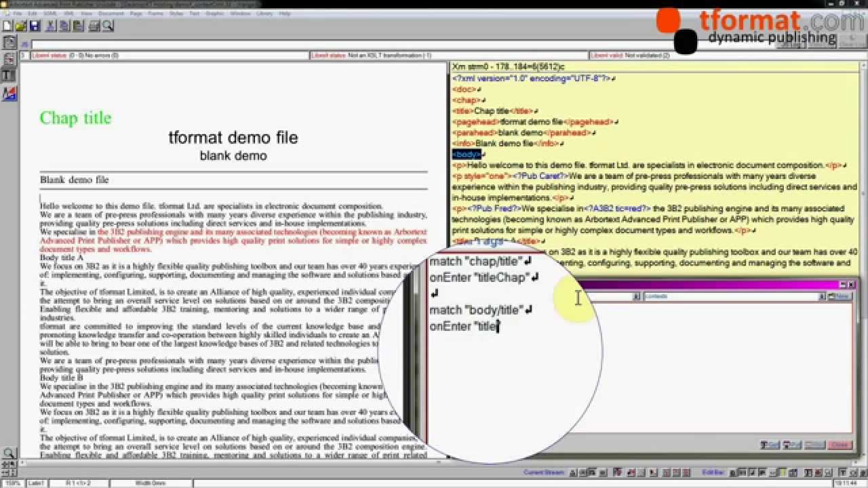Image resolution: width=868 pixels, height=488 pixels.
Task: Open the Document menu
Action: [111, 14]
